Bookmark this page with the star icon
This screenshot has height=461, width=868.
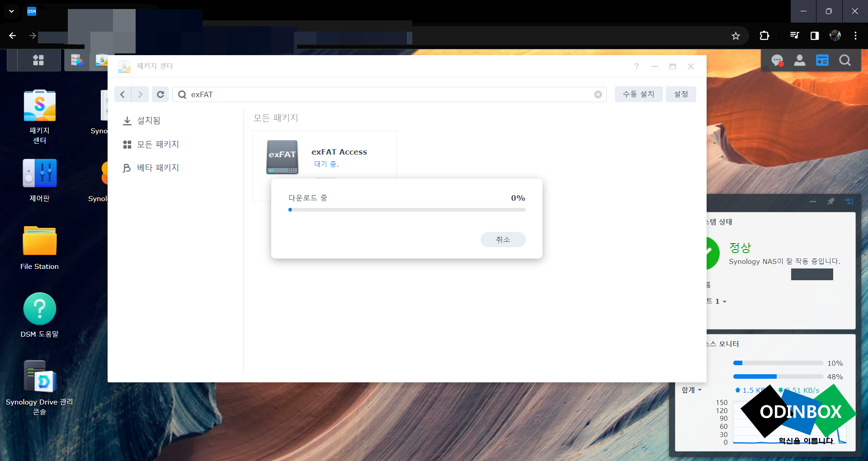(736, 36)
